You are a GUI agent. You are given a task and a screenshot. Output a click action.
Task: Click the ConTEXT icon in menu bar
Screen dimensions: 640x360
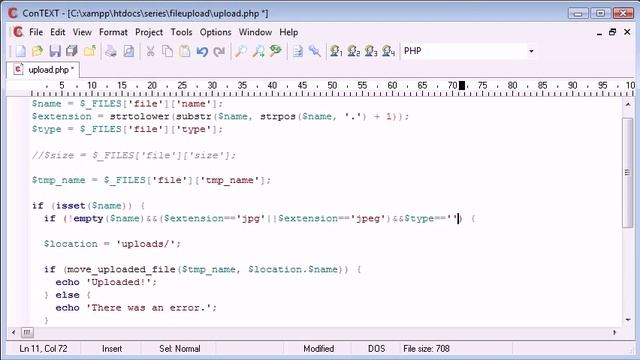tap(18, 32)
